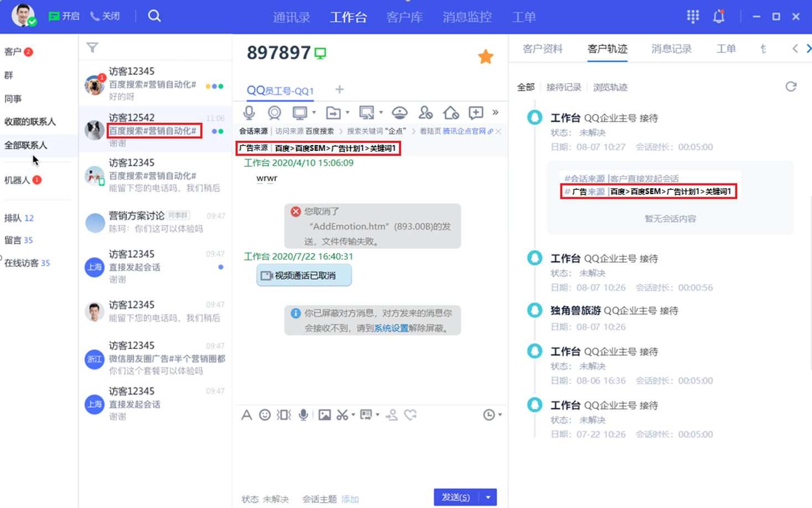Open the 消息监控 menu item

[466, 17]
